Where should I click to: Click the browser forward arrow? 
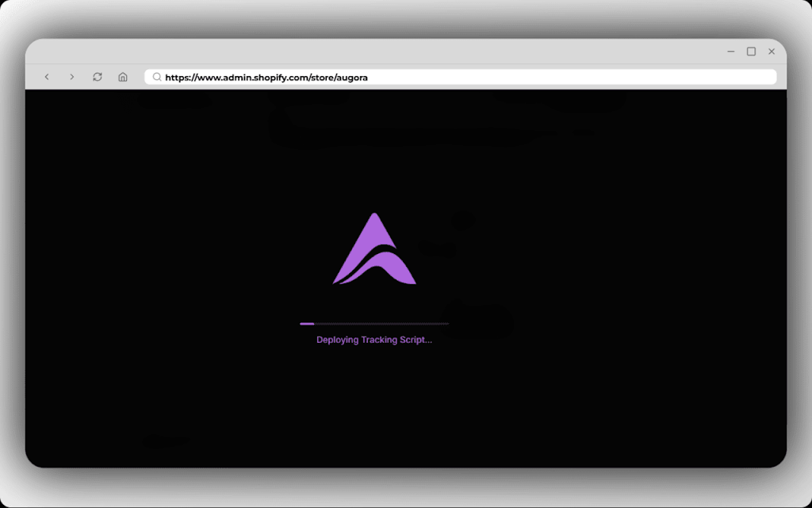point(72,77)
